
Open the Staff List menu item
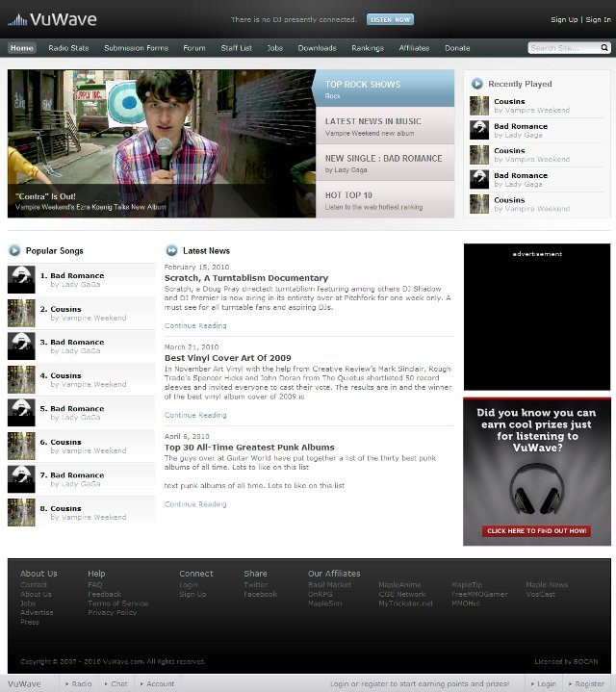click(236, 48)
